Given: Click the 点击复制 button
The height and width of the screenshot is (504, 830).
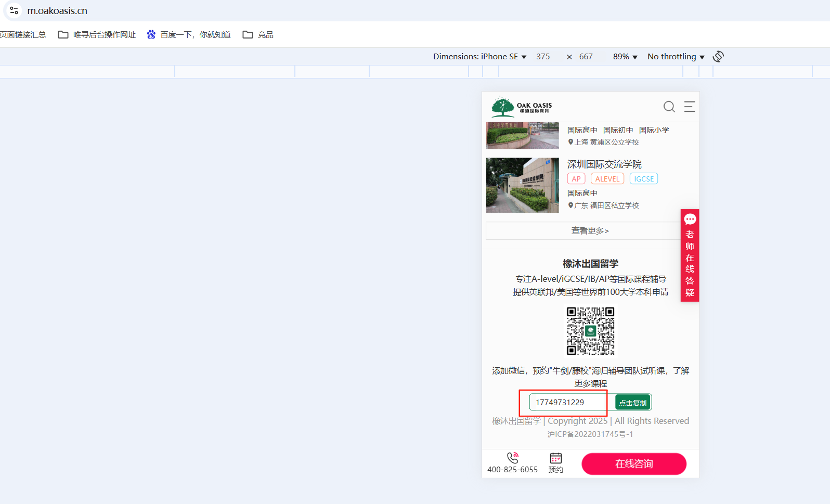Looking at the screenshot, I should click(x=632, y=403).
